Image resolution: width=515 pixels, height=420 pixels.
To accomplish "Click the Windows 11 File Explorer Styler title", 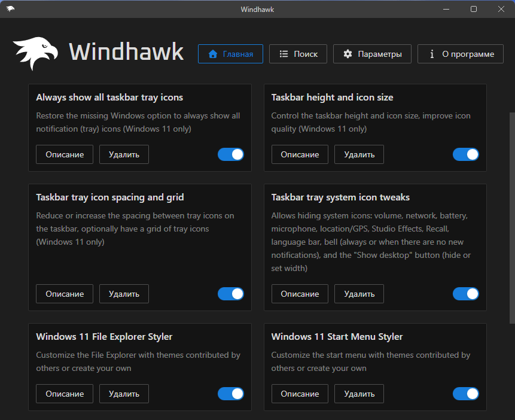I will [x=104, y=336].
